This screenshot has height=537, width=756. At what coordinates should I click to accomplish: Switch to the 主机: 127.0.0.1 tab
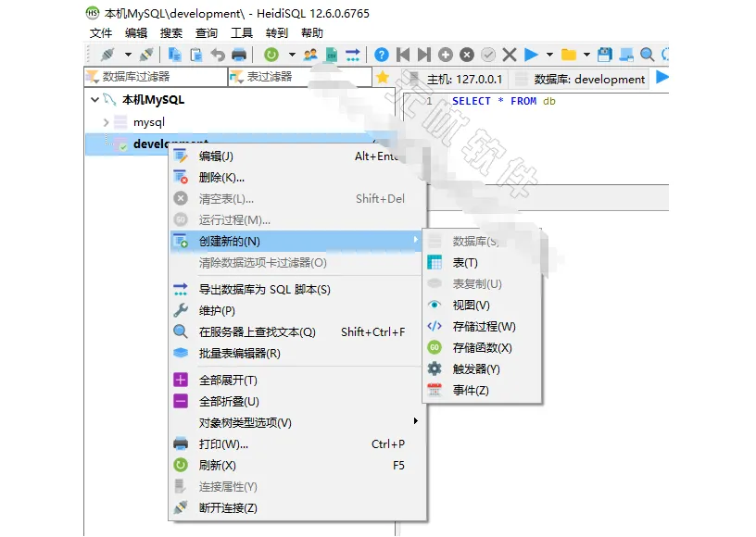point(456,79)
